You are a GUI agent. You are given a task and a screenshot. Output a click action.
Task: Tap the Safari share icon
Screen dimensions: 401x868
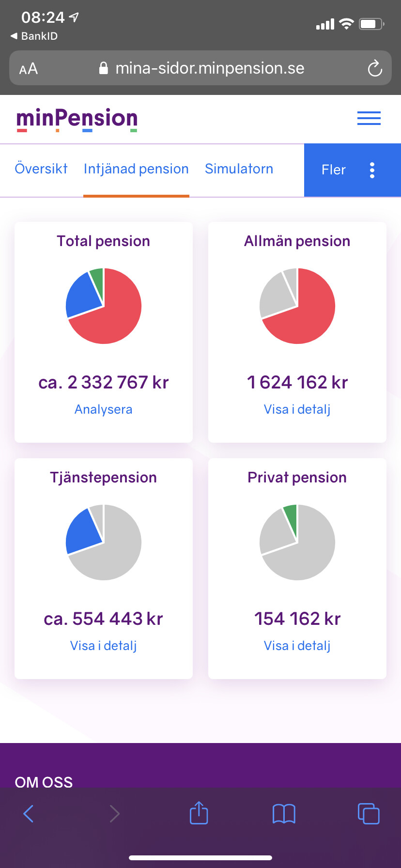pos(199,813)
